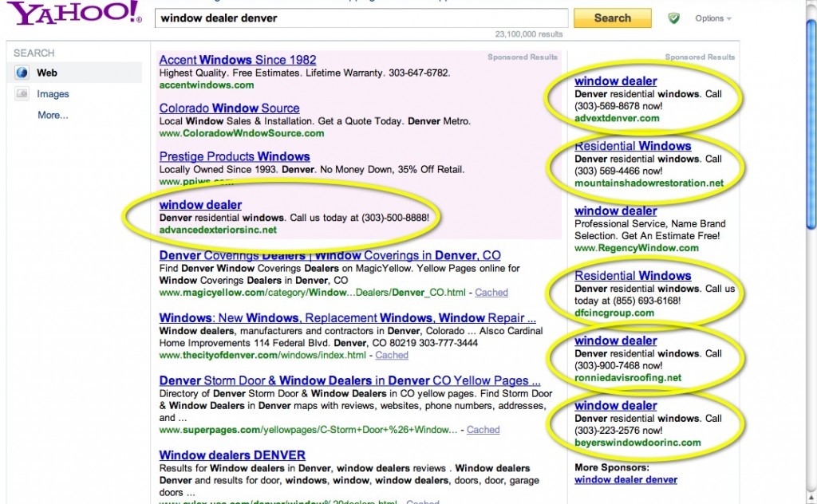Select the Images camera icon in sidebar
Image resolution: width=817 pixels, height=504 pixels.
[x=22, y=93]
